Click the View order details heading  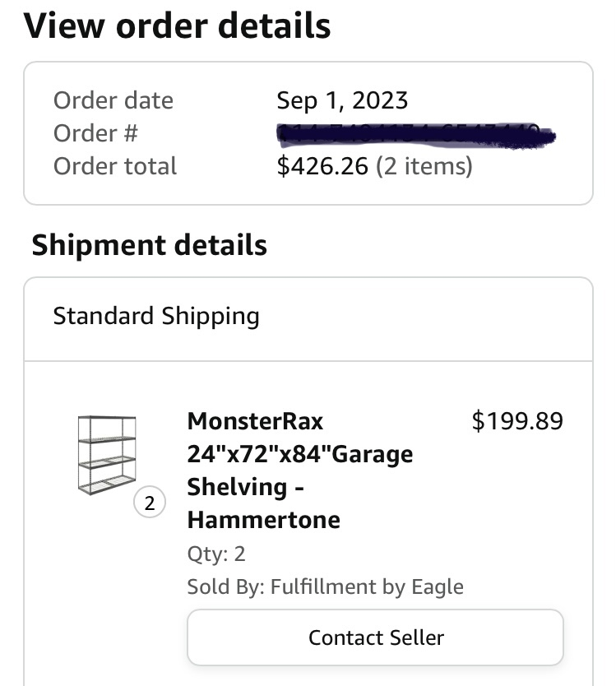[x=177, y=25]
